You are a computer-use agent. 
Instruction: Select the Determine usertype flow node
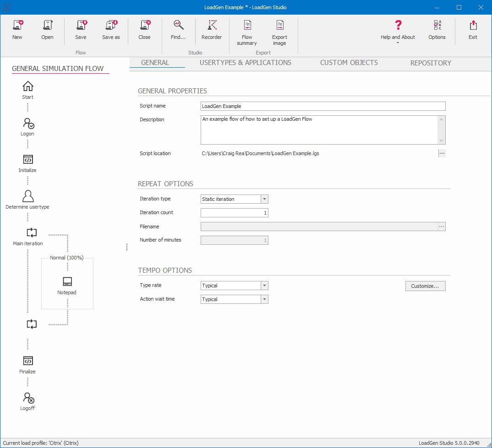click(27, 197)
